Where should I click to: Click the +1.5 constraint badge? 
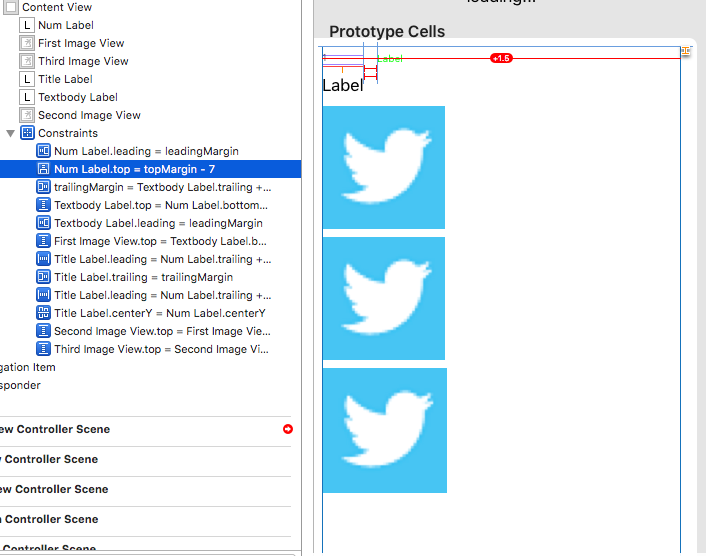[x=501, y=58]
